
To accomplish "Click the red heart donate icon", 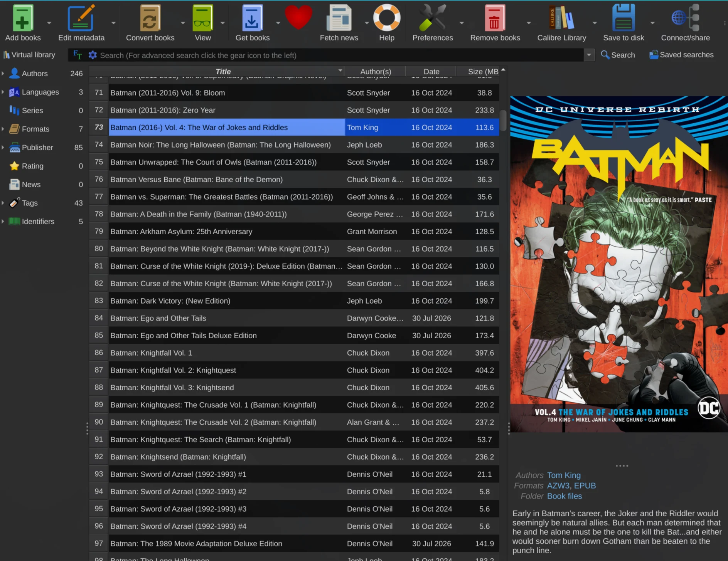I will pyautogui.click(x=298, y=17).
